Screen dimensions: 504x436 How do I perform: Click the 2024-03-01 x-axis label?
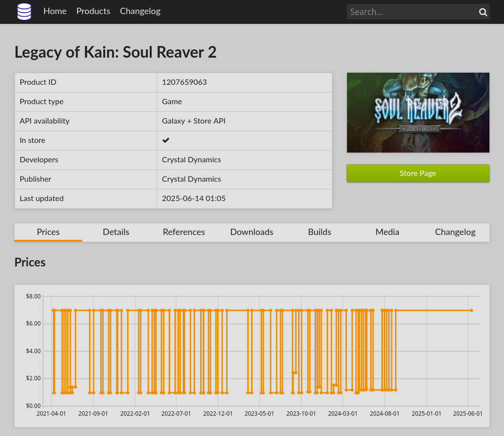[x=343, y=414]
